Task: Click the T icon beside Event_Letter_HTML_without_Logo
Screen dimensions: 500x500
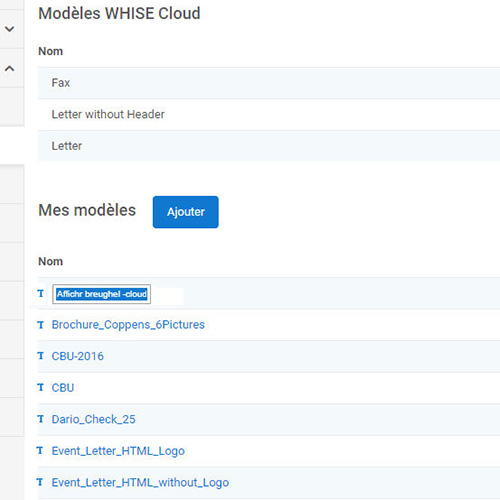Action: [40, 482]
